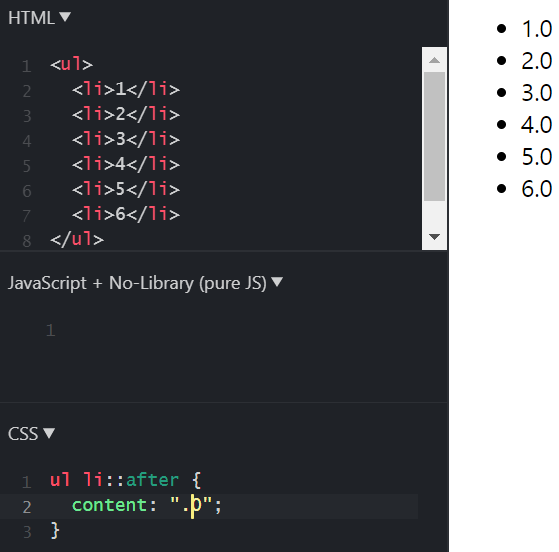Click the JavaScript + No-Library panel title
The image size is (559, 552).
click(x=137, y=283)
